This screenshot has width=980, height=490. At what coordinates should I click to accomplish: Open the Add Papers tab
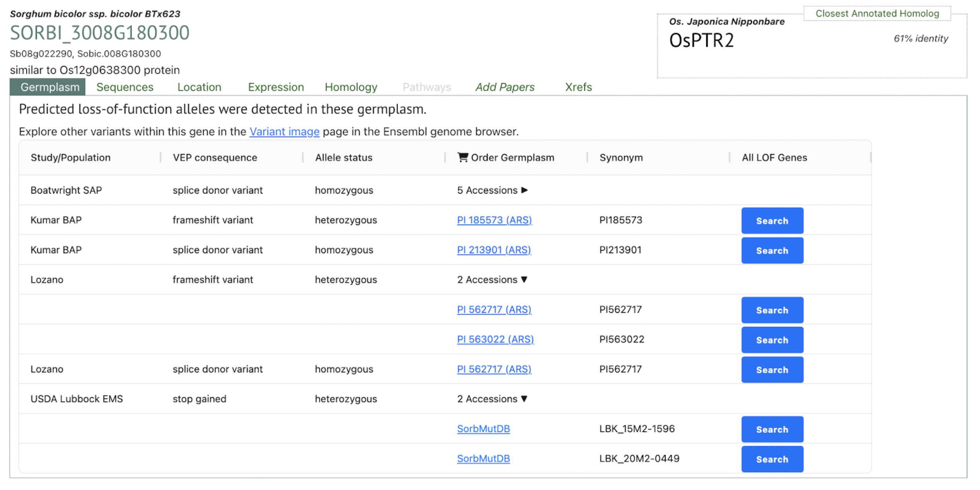pyautogui.click(x=505, y=87)
